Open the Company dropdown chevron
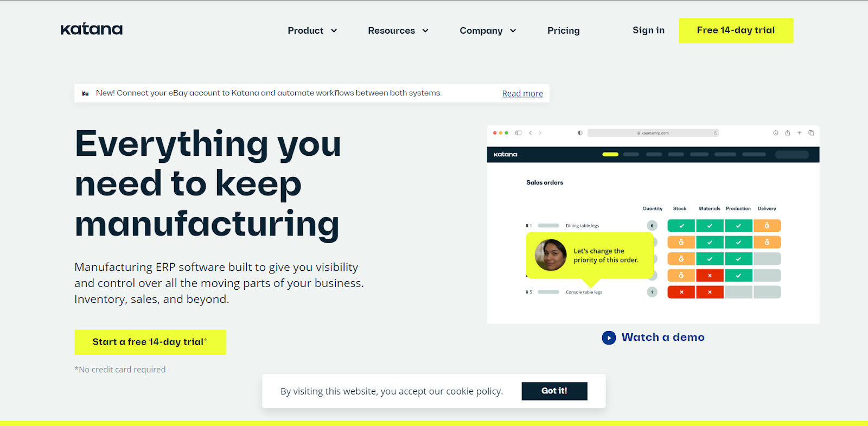The image size is (868, 426). point(513,31)
